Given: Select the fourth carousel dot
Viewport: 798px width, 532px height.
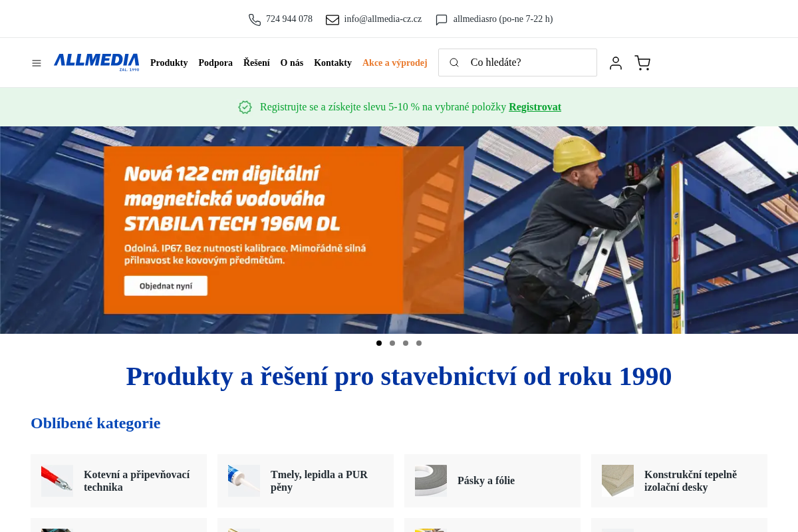Looking at the screenshot, I should tap(419, 343).
